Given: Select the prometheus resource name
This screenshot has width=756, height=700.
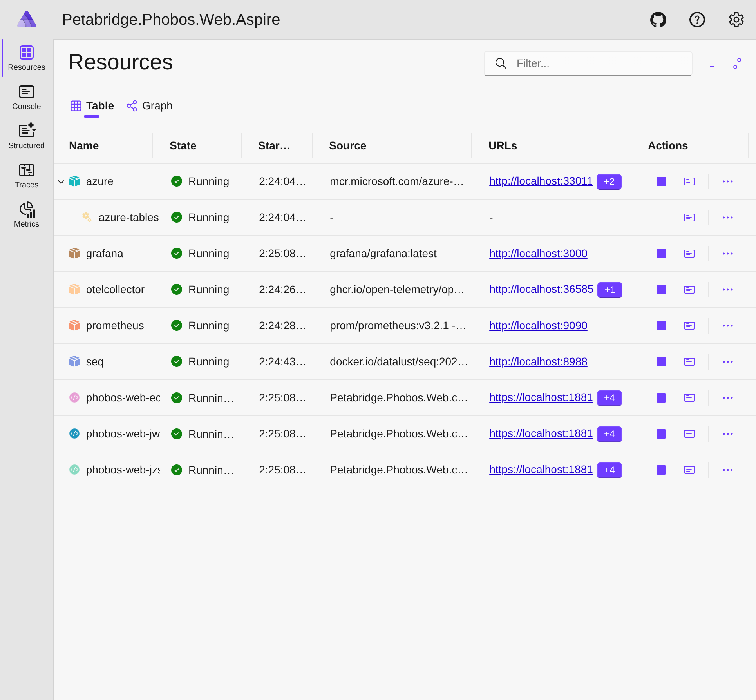Looking at the screenshot, I should click(115, 326).
